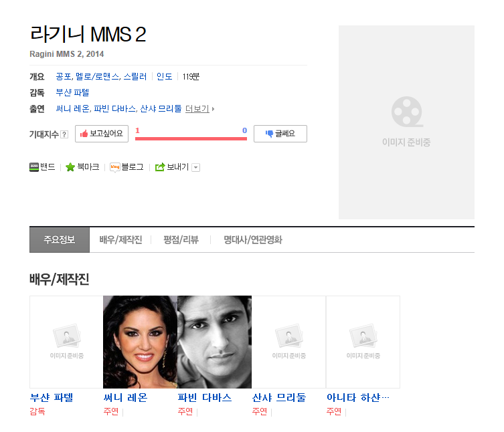Open the 평점/리뷰 tab
The width and height of the screenshot is (504, 432).
181,240
